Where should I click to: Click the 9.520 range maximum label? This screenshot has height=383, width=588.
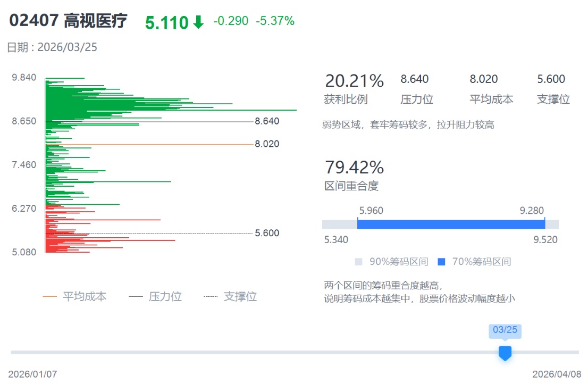pyautogui.click(x=545, y=240)
